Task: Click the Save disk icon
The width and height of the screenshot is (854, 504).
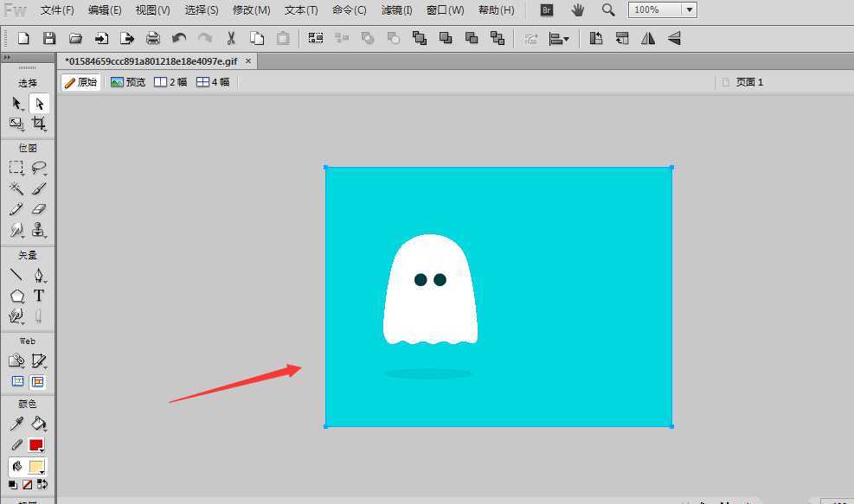Action: click(49, 38)
